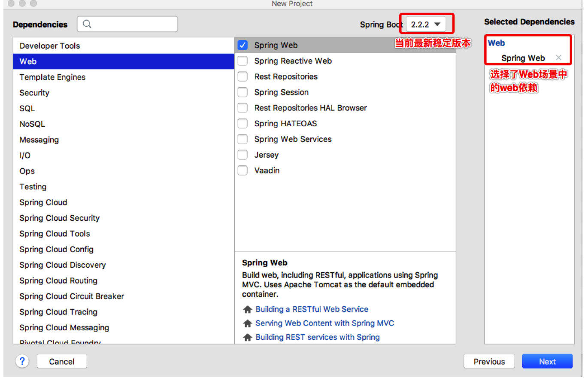The height and width of the screenshot is (378, 588).
Task: Select Spring Cloud Messaging category
Action: (124, 328)
